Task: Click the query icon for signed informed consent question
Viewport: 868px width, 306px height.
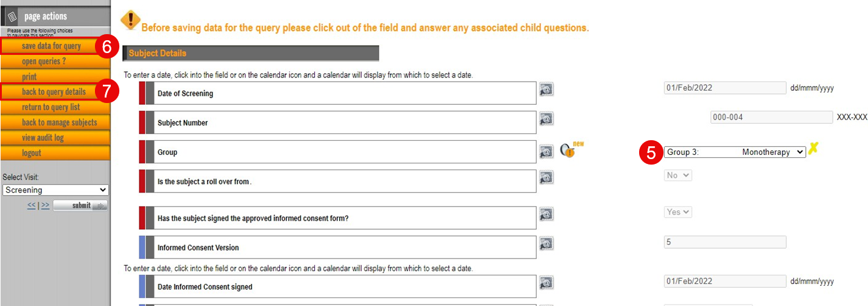Action: click(x=547, y=215)
